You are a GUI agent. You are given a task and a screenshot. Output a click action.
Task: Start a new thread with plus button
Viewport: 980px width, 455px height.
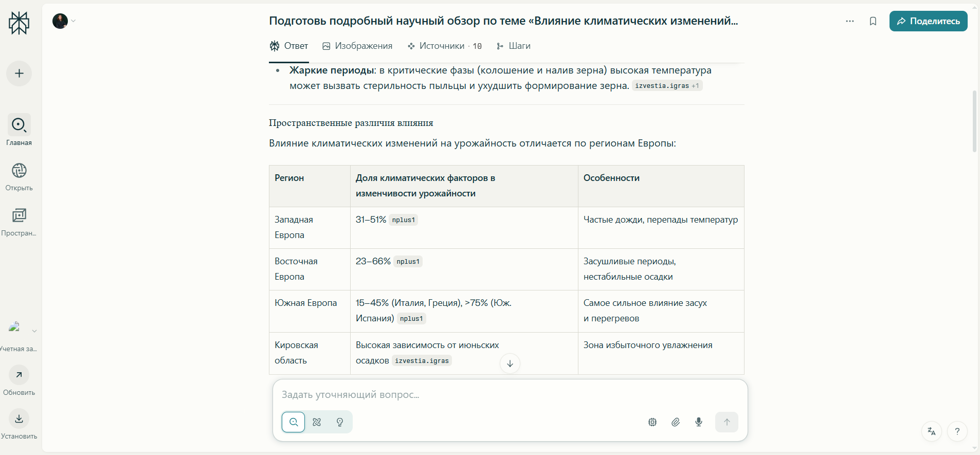pos(19,74)
